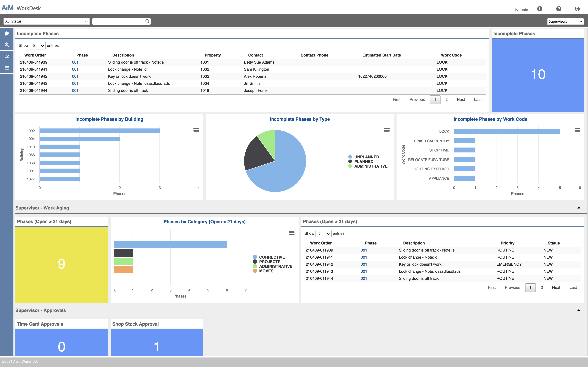
Task: Click the FINISH CARPENTRY bar in Work Code chart
Action: click(464, 141)
